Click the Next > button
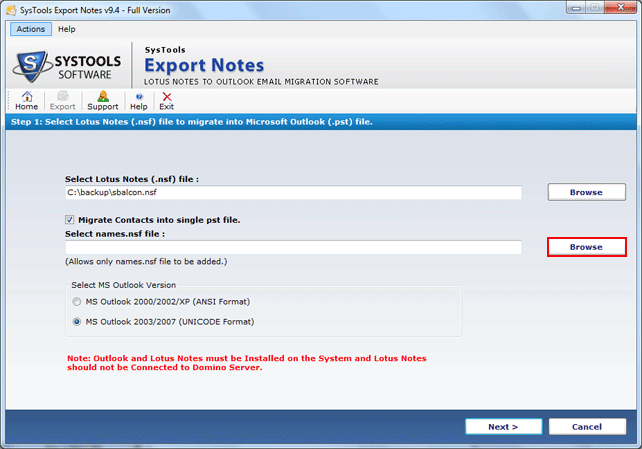Screen dimensions: 642x449 pyautogui.click(x=503, y=427)
